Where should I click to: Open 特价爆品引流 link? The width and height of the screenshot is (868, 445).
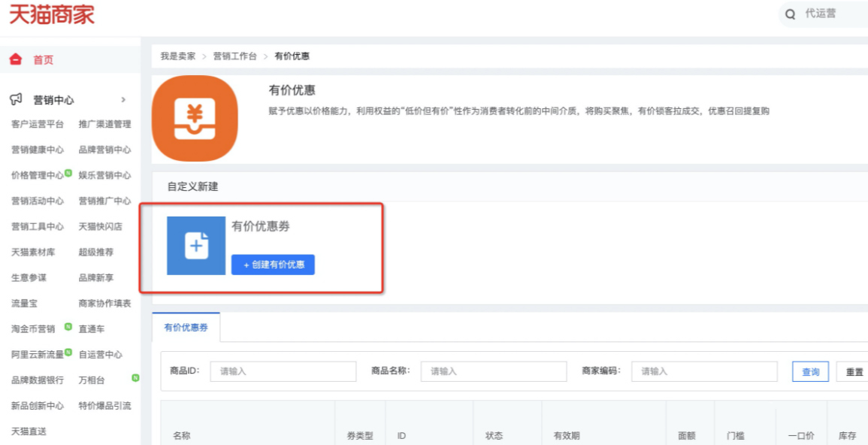(x=104, y=406)
